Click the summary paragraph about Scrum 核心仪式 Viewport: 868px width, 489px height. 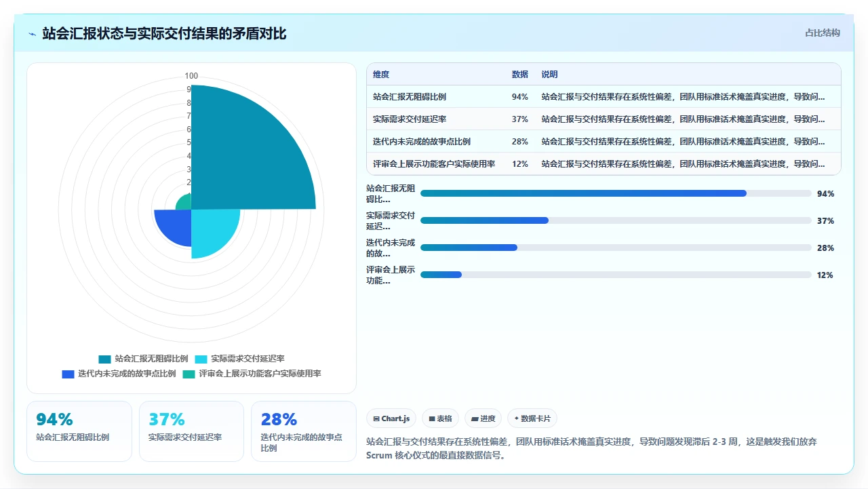(591, 448)
